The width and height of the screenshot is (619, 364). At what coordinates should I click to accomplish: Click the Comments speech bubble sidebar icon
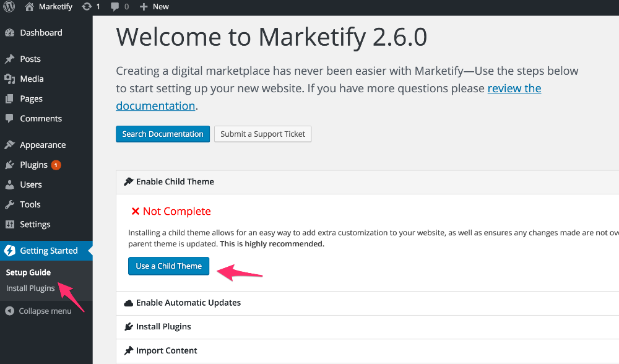9,118
